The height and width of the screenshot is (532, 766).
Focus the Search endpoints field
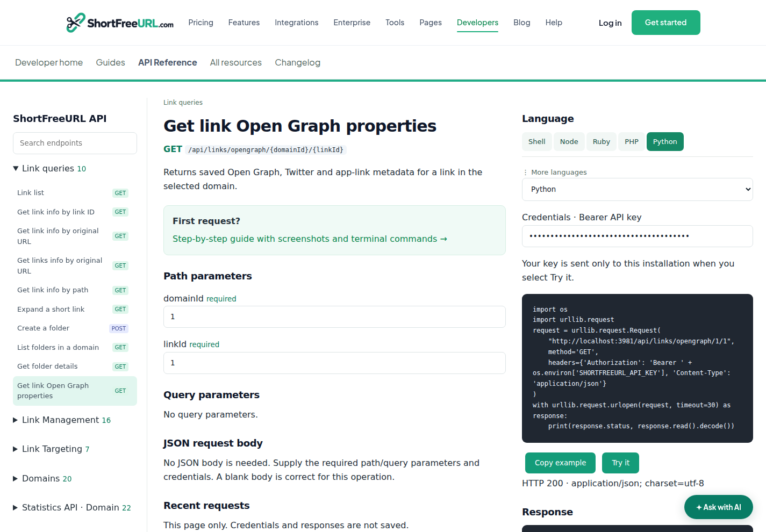75,143
